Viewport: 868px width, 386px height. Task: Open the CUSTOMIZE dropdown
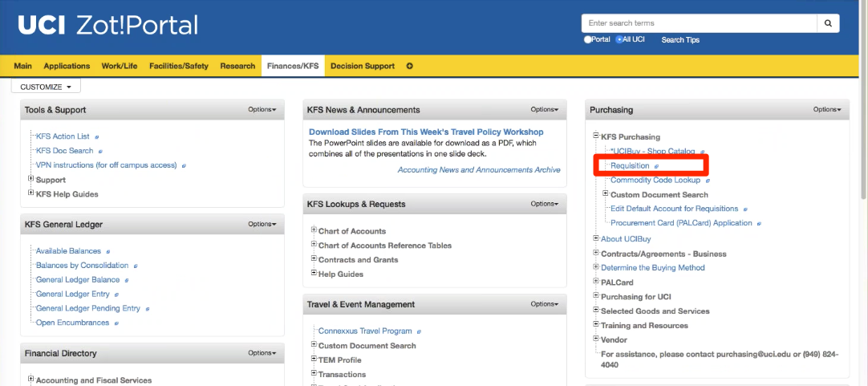click(x=46, y=87)
